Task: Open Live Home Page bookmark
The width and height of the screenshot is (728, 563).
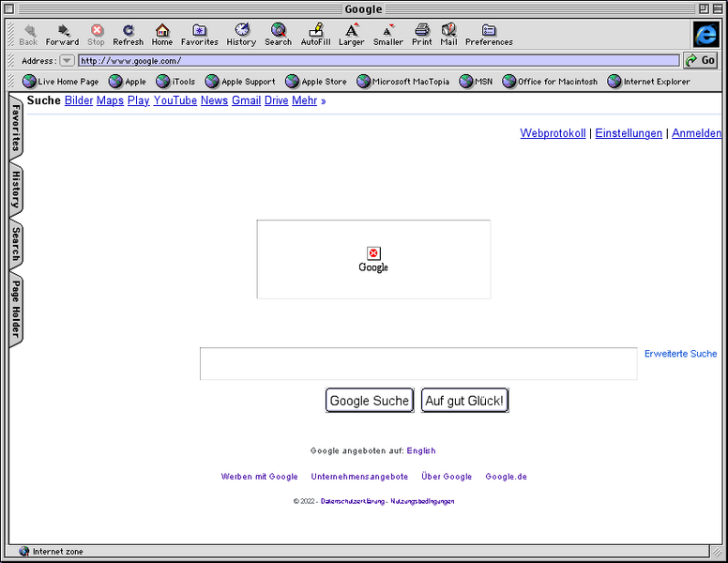Action: coord(61,82)
